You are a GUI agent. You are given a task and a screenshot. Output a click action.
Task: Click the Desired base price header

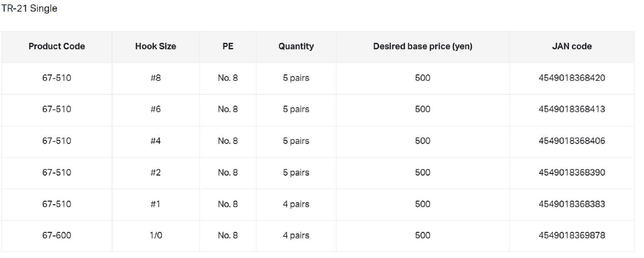coord(422,46)
